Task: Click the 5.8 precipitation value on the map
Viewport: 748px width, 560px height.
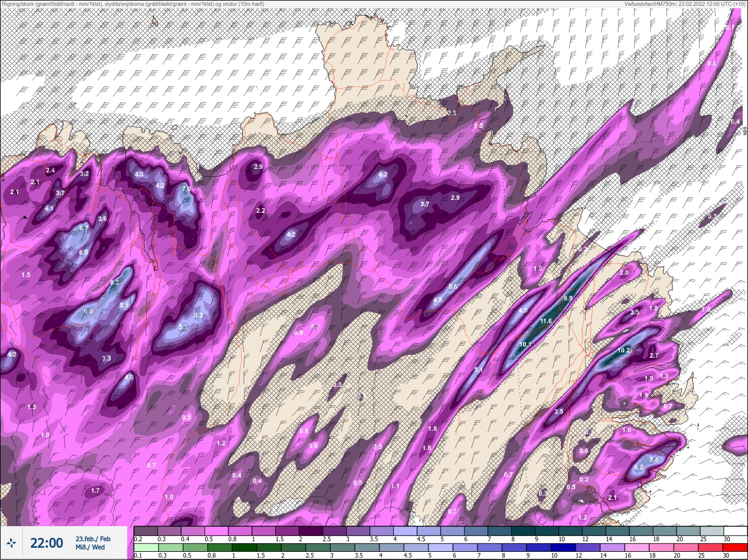Action: [x=654, y=459]
